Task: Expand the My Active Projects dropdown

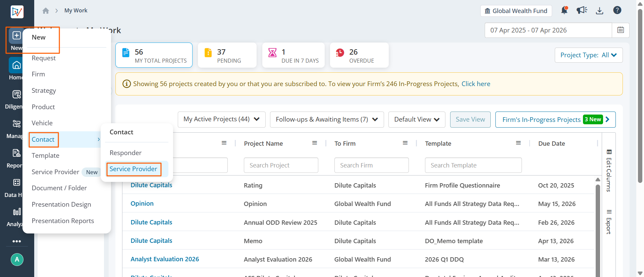Action: click(x=222, y=119)
